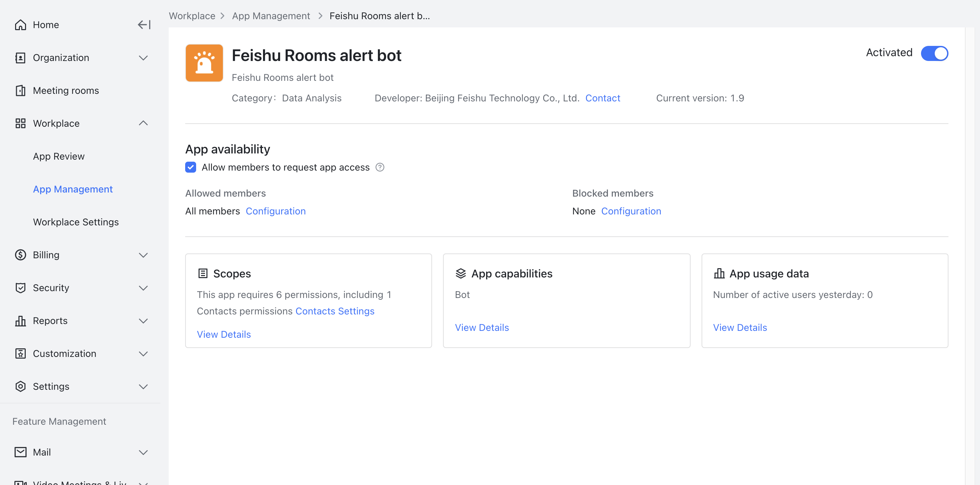The width and height of the screenshot is (980, 485).
Task: Expand the Reports section
Action: pos(143,320)
